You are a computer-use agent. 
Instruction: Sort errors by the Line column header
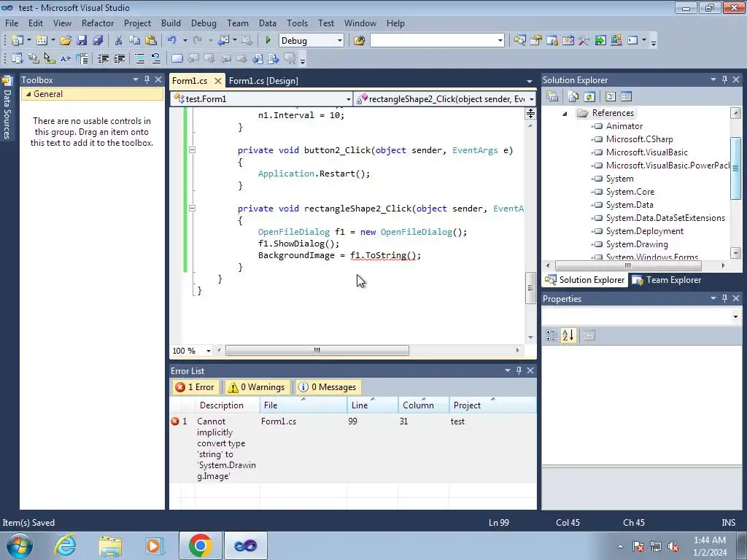(372, 405)
